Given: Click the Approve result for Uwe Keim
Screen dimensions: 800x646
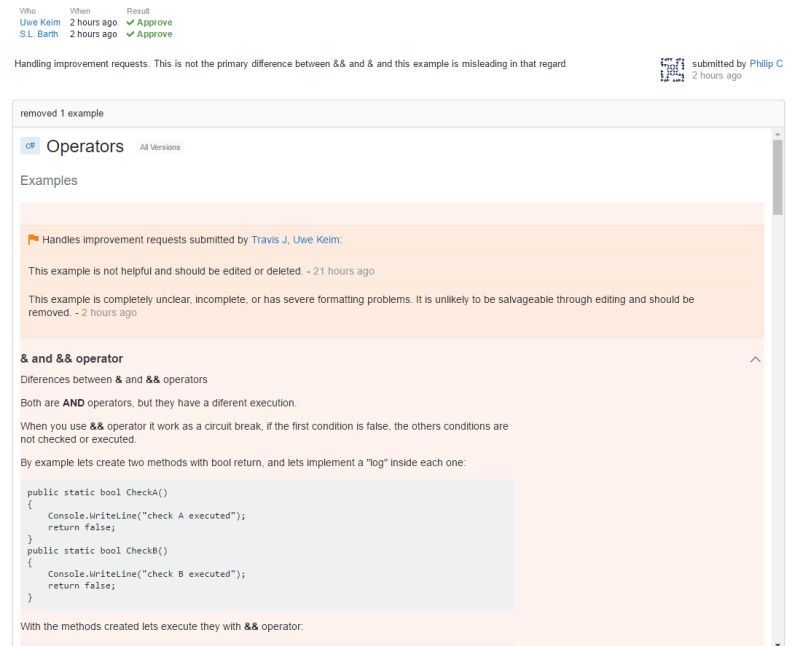Looking at the screenshot, I should point(149,22).
